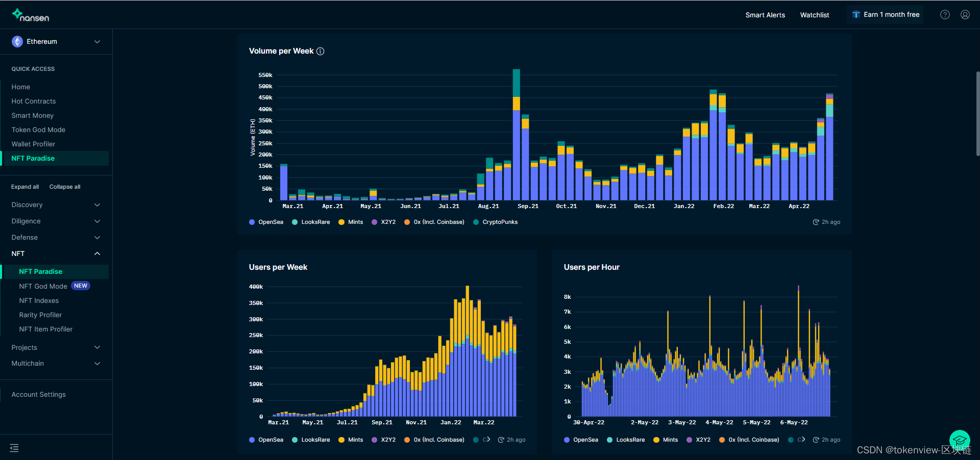Open NFT God Mode

coord(43,287)
